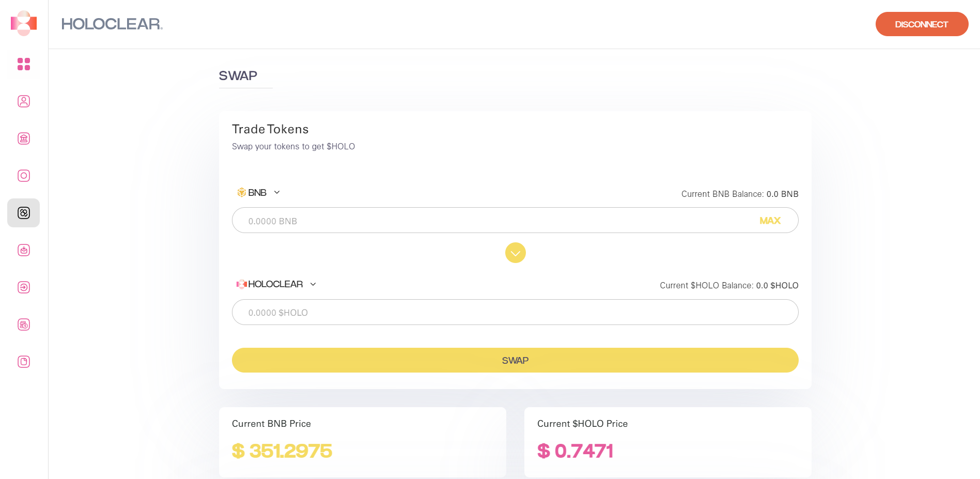Click the yellow swap direction arrow

coord(516,253)
